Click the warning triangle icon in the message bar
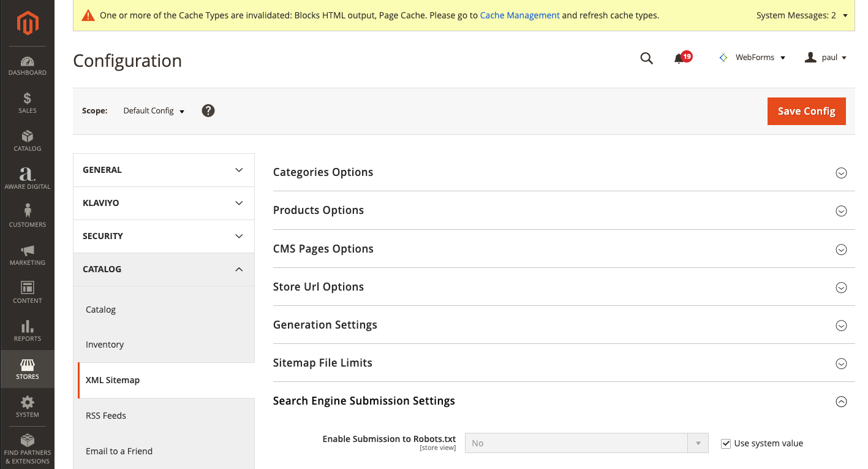 tap(88, 15)
